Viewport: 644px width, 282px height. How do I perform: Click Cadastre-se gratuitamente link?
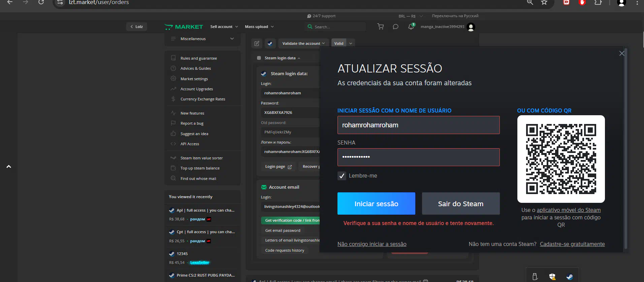click(x=572, y=244)
